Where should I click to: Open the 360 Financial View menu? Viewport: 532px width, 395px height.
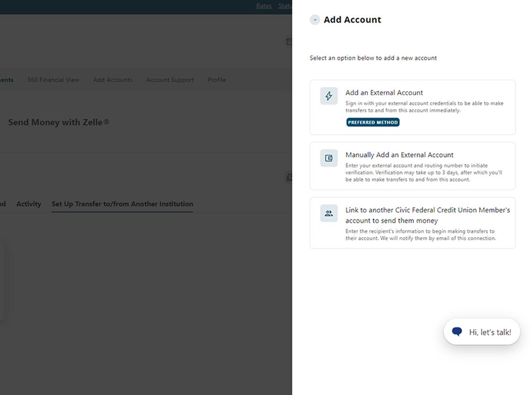tap(53, 80)
